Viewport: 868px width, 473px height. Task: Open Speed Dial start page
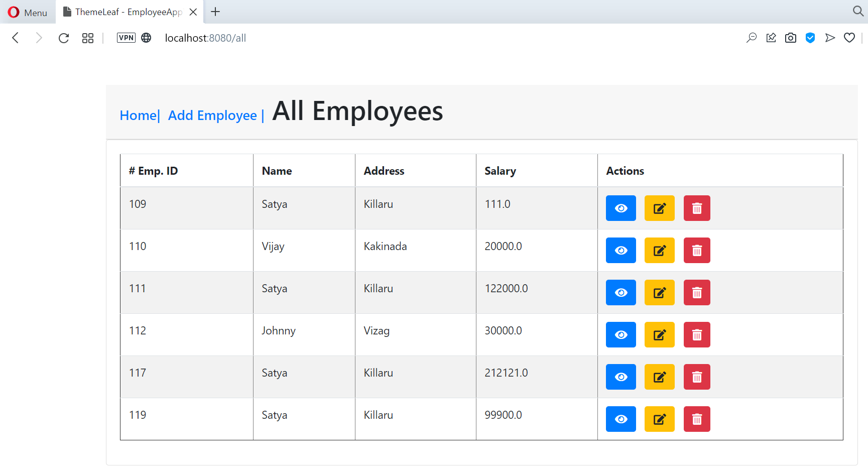(88, 38)
